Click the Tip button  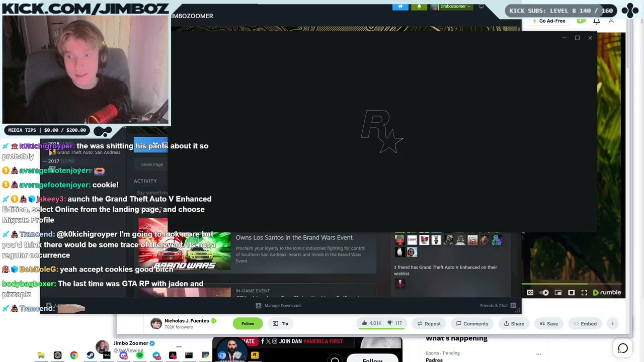[x=281, y=324]
